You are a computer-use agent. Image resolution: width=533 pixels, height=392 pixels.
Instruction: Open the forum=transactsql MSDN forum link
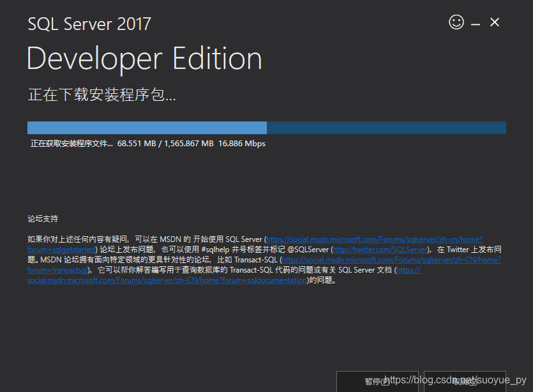click(391, 260)
